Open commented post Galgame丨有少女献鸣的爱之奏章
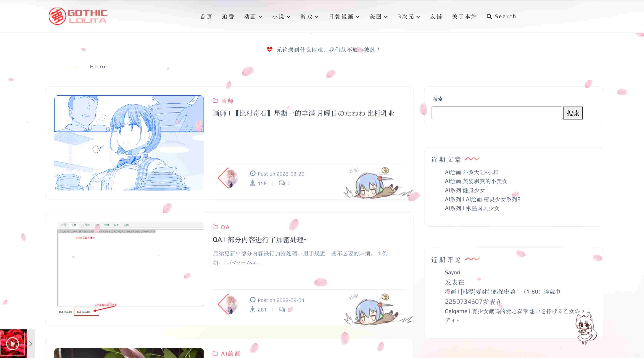 (518, 316)
